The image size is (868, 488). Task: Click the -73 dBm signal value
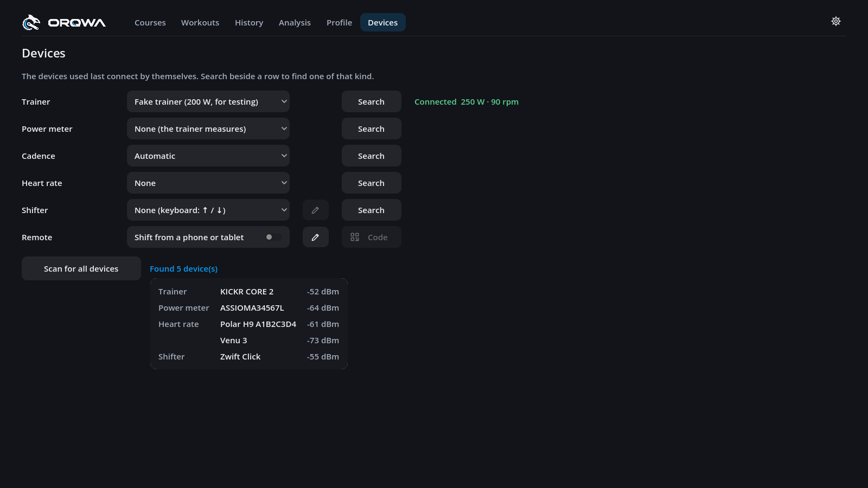323,341
